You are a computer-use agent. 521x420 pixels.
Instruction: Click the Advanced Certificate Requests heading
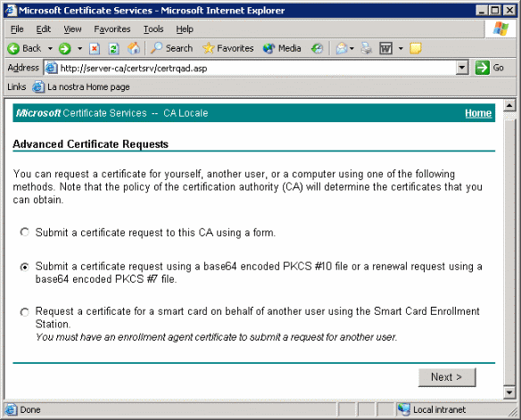[x=90, y=144]
